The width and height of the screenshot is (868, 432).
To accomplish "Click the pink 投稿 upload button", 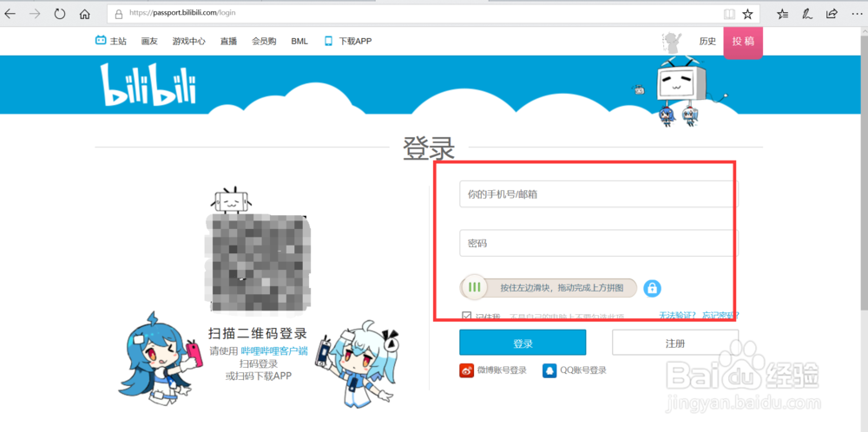I will (x=743, y=42).
